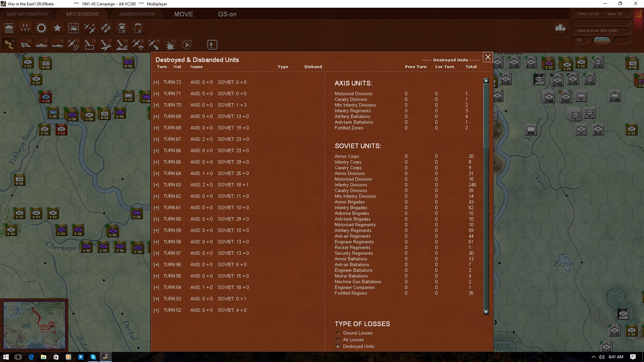Select the F7 bomb airfield icon
Viewport: 644px width, 362px height.
(x=106, y=45)
